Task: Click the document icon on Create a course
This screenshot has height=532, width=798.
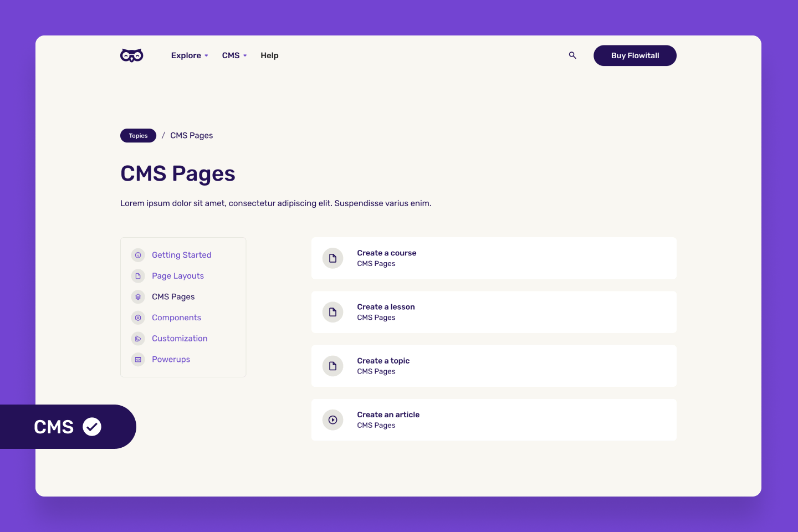Action: point(332,258)
